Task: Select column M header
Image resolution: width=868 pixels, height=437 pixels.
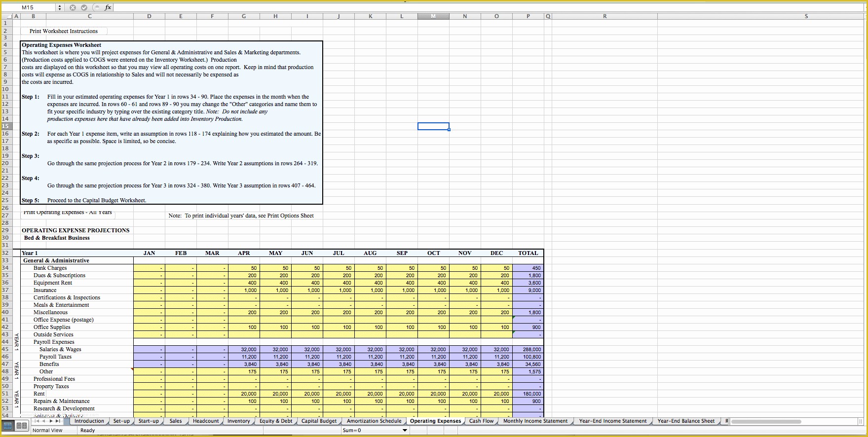Action: point(433,16)
